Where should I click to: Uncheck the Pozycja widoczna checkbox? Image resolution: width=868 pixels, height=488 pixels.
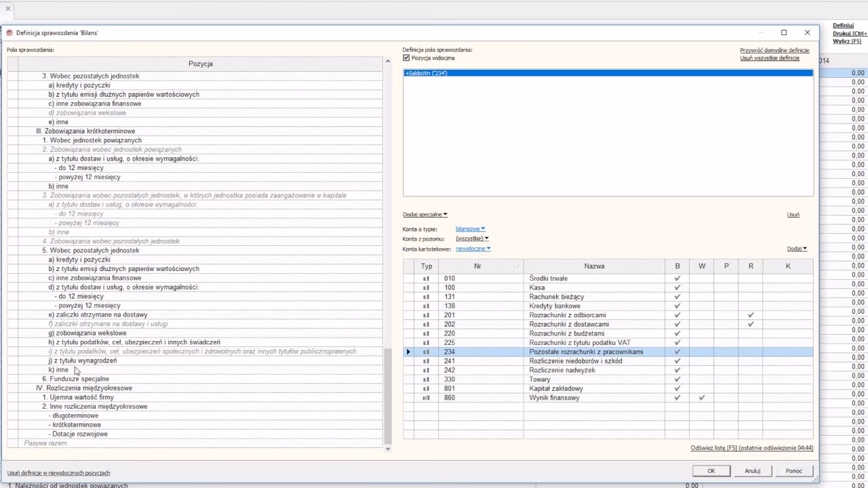(407, 58)
